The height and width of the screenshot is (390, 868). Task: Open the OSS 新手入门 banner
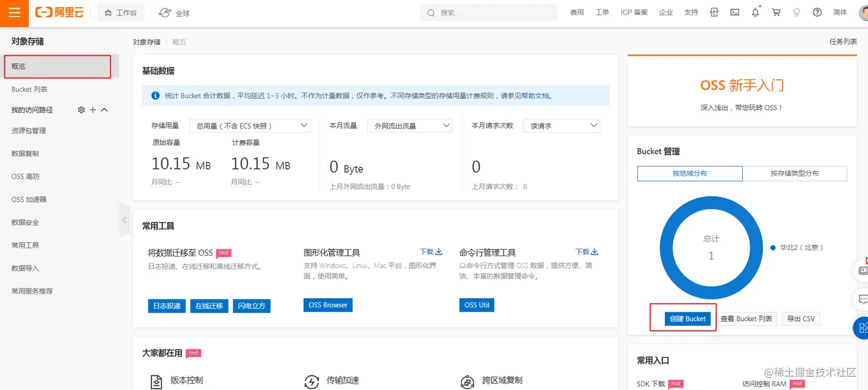(742, 91)
